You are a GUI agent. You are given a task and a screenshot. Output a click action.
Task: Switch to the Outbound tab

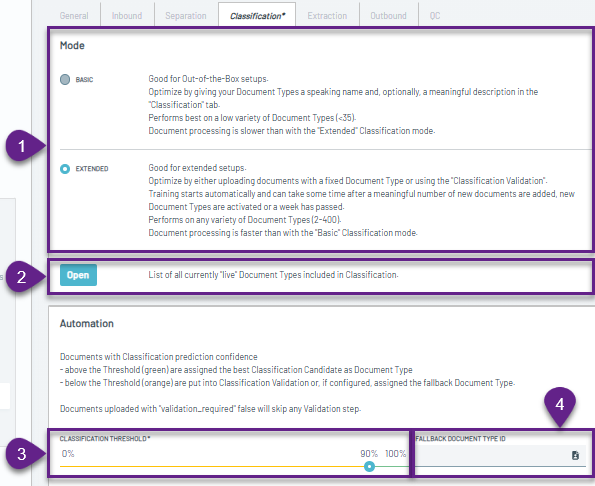[x=388, y=16]
